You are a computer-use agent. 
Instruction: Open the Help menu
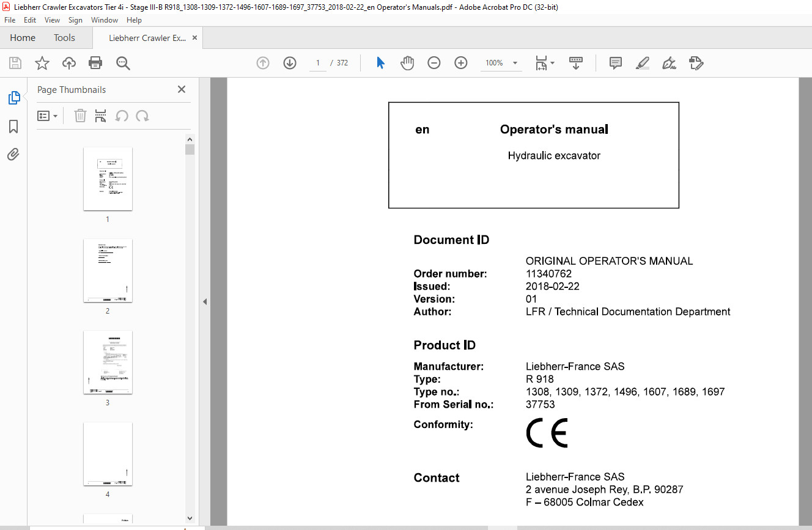point(134,20)
